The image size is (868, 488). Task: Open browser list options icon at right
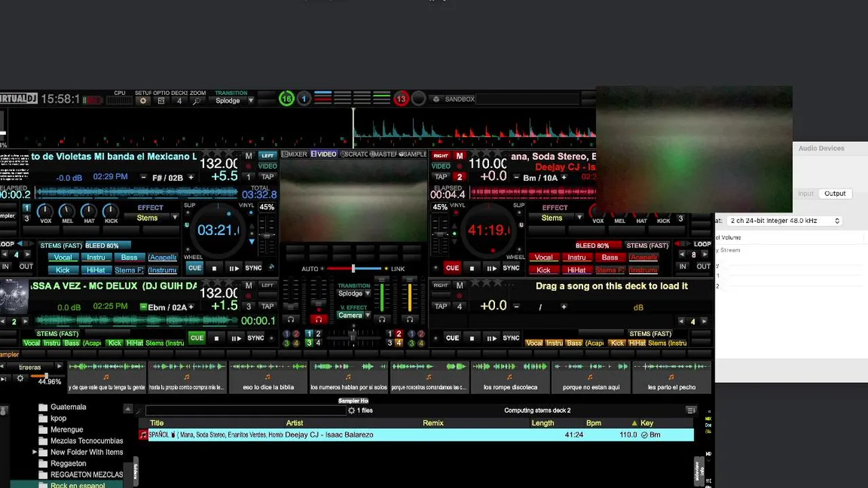click(691, 410)
